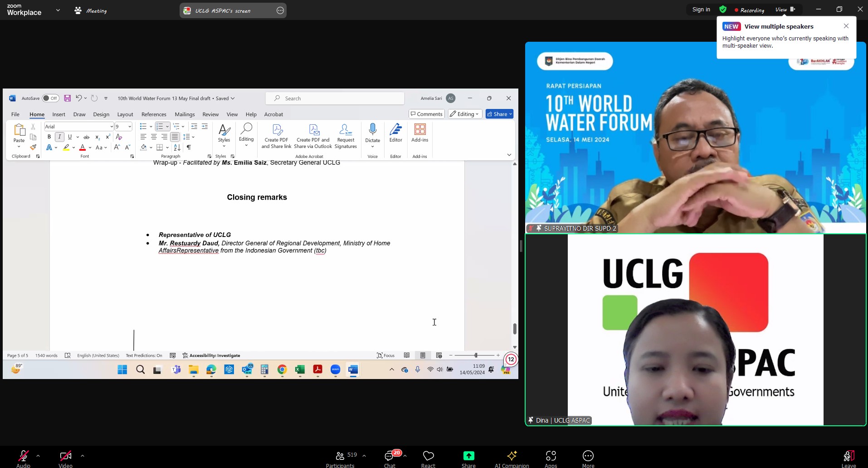The width and height of the screenshot is (868, 468).
Task: Click the Undo arrow in Word
Action: click(78, 98)
